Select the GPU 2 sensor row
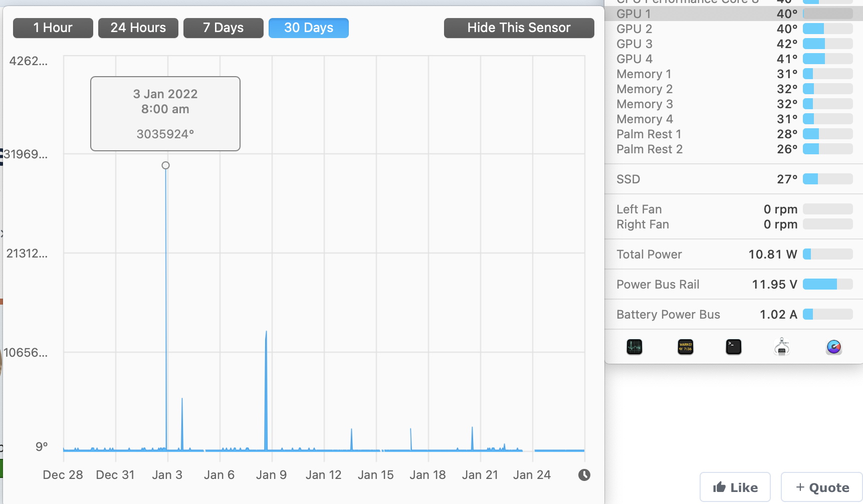This screenshot has width=863, height=504. pyautogui.click(x=734, y=29)
